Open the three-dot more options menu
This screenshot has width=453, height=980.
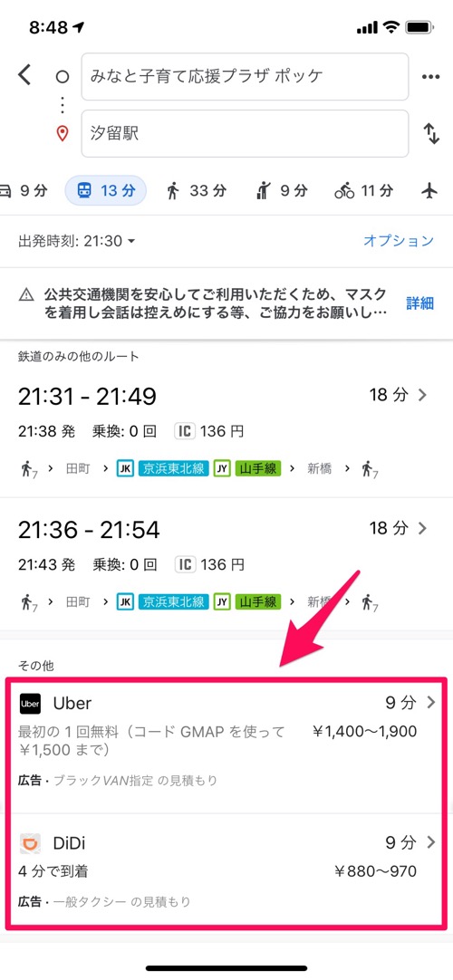(x=430, y=77)
